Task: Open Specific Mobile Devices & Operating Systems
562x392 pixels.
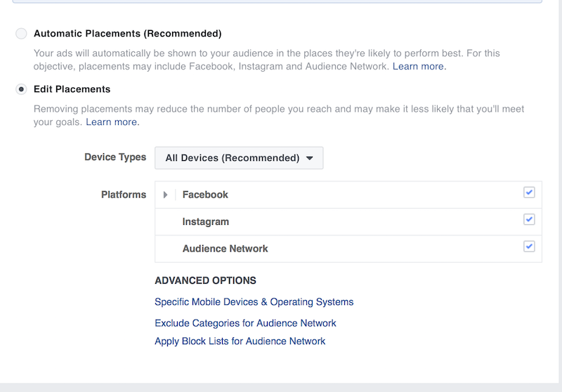Action: (254, 302)
